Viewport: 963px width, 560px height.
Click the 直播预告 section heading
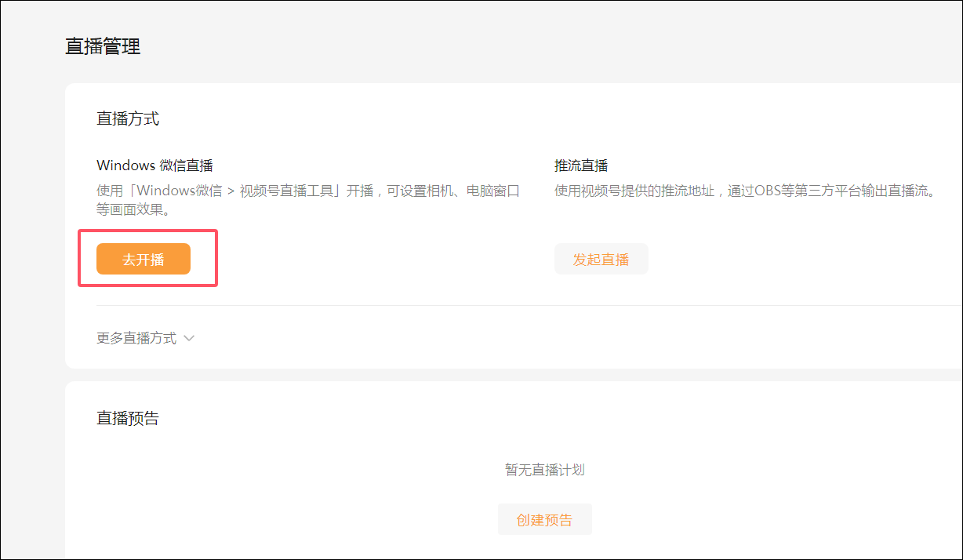[128, 418]
